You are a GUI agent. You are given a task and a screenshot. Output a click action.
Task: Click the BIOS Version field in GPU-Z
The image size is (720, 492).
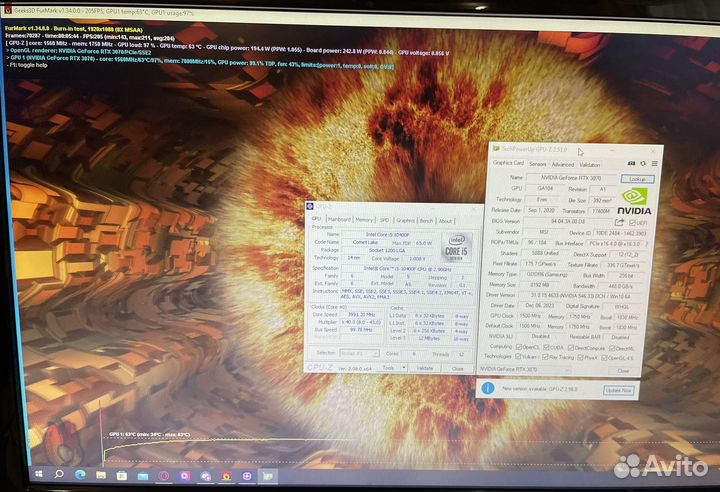click(568, 221)
